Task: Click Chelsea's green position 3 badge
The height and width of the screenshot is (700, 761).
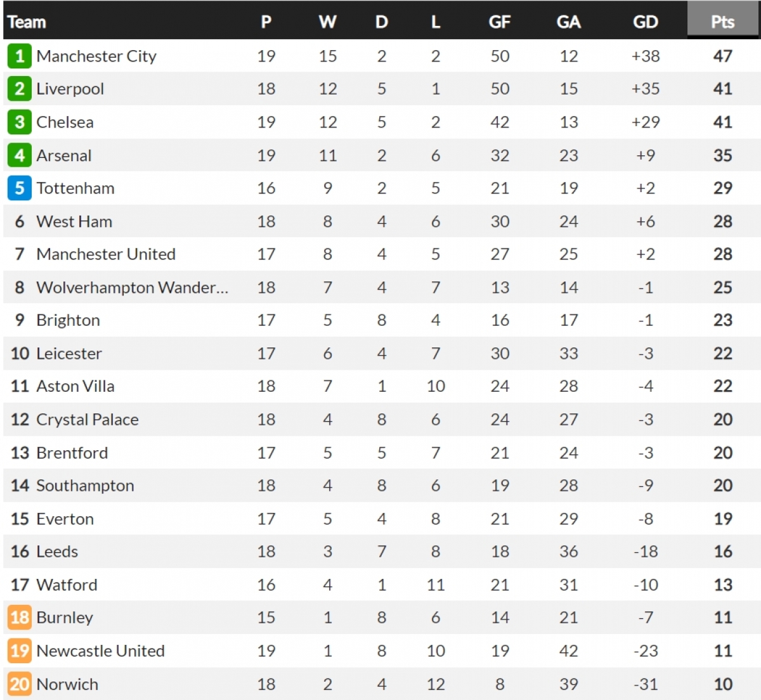Action: [x=20, y=122]
